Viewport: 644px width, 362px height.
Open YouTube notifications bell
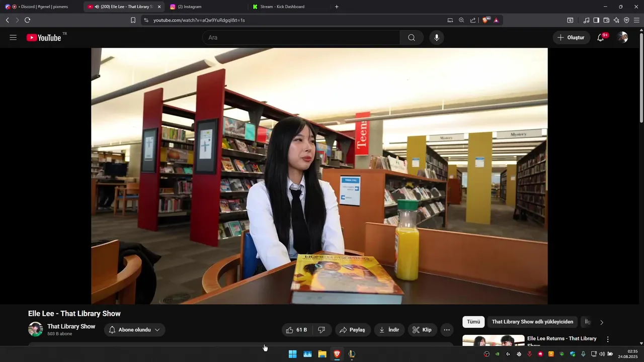click(601, 38)
